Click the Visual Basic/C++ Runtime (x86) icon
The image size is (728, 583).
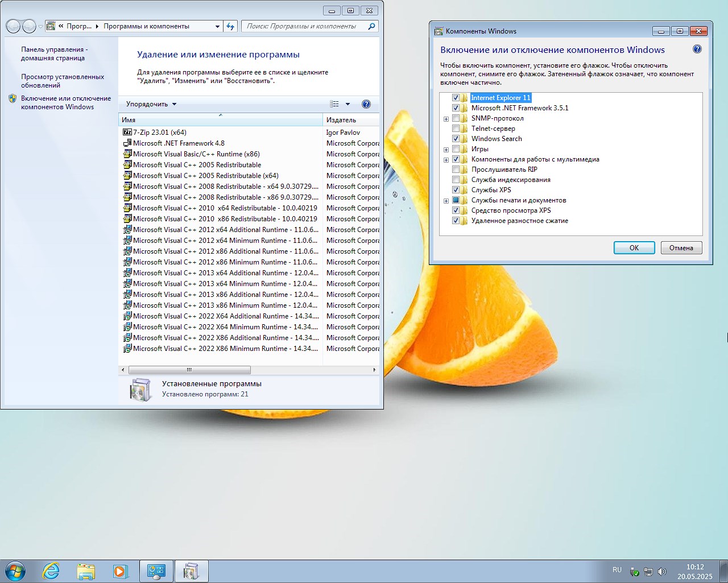tap(127, 154)
